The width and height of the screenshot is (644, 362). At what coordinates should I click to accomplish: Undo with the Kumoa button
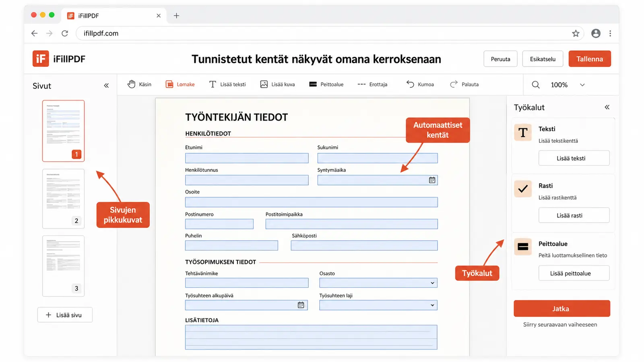(x=420, y=84)
